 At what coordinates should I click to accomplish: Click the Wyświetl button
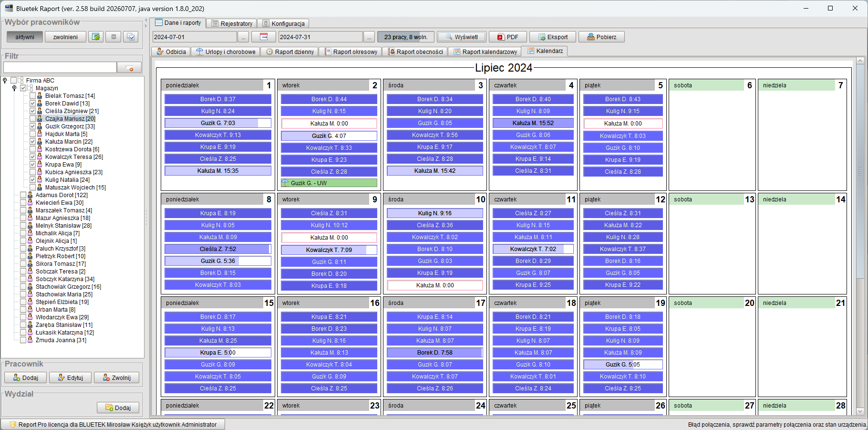pos(461,37)
